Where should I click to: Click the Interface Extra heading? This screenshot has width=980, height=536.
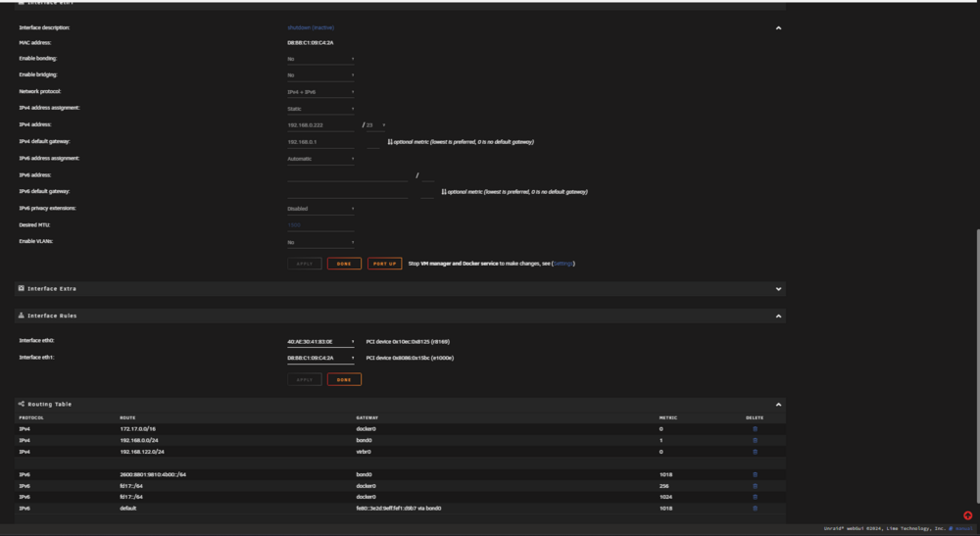coord(52,289)
